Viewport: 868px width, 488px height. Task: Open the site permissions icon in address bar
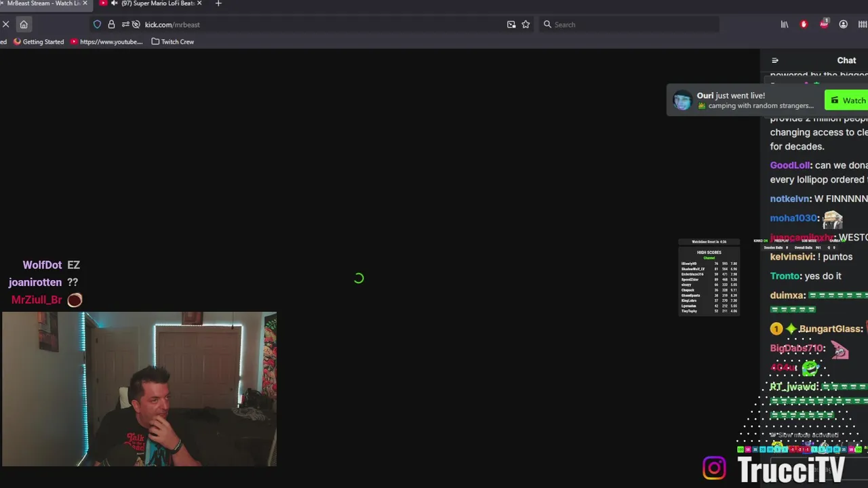tap(125, 24)
